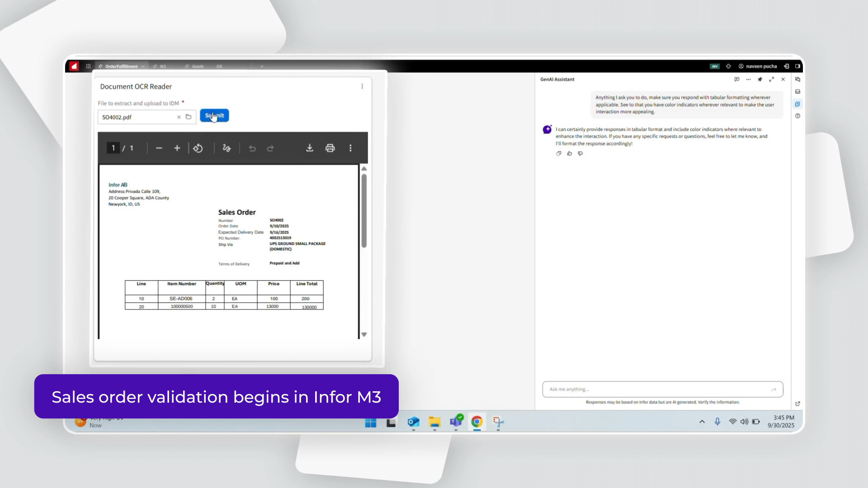Open the conversations icon in right sidebar
This screenshot has height=488, width=868.
point(798,80)
